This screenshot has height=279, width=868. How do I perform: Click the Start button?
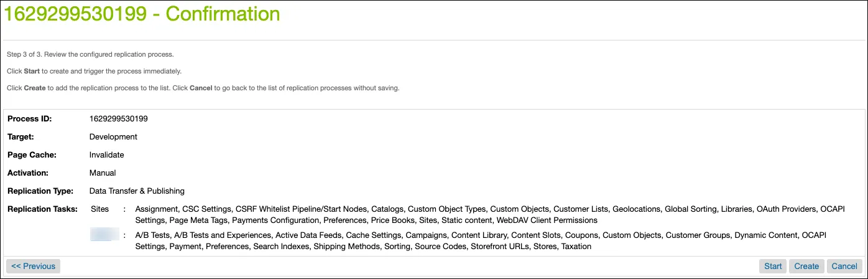pos(773,266)
